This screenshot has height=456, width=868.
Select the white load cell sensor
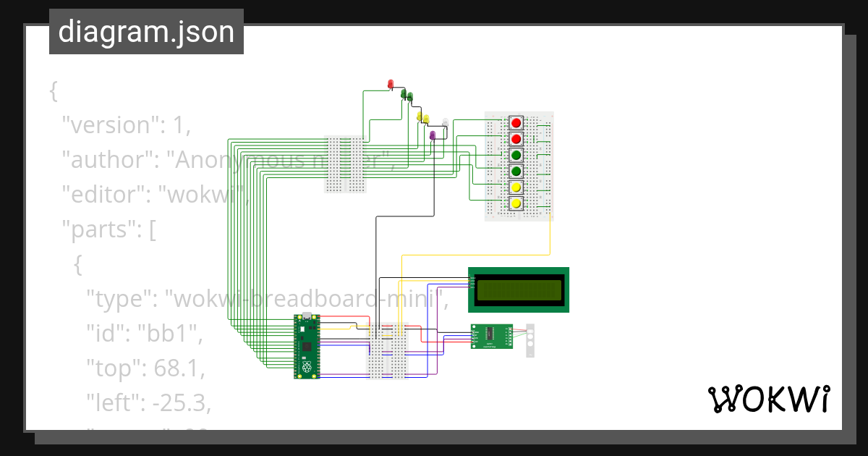pos(530,339)
